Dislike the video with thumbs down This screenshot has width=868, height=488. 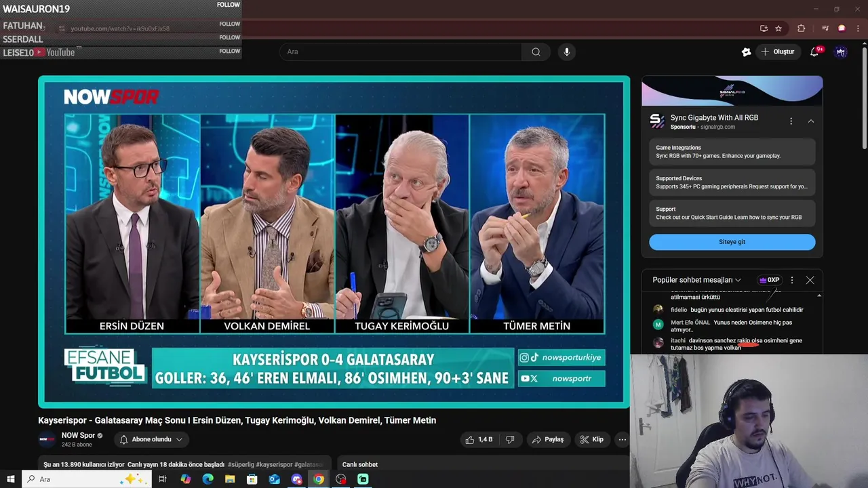tap(510, 439)
